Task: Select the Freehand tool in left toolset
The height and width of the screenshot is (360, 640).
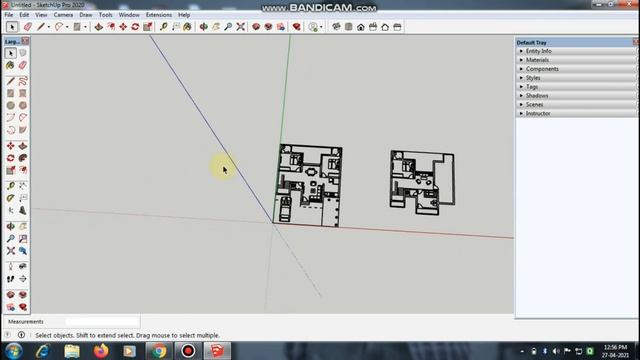Action: [x=23, y=81]
